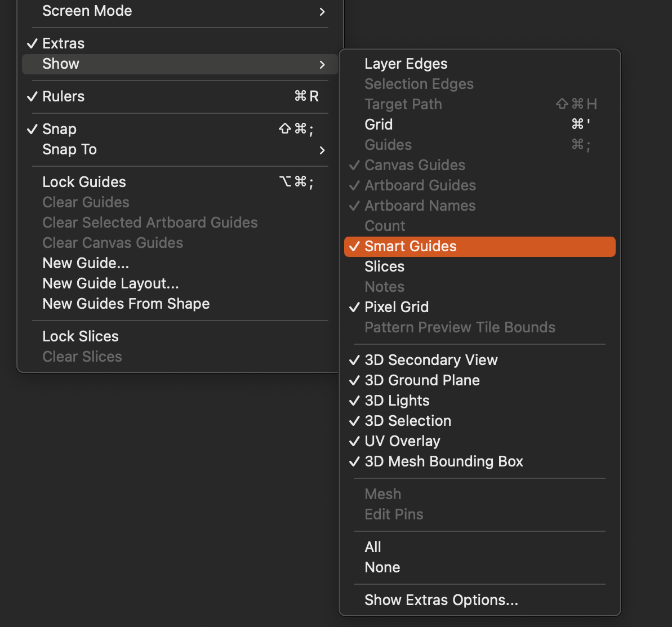Select New Guides From Shape
The width and height of the screenshot is (672, 627).
(126, 304)
